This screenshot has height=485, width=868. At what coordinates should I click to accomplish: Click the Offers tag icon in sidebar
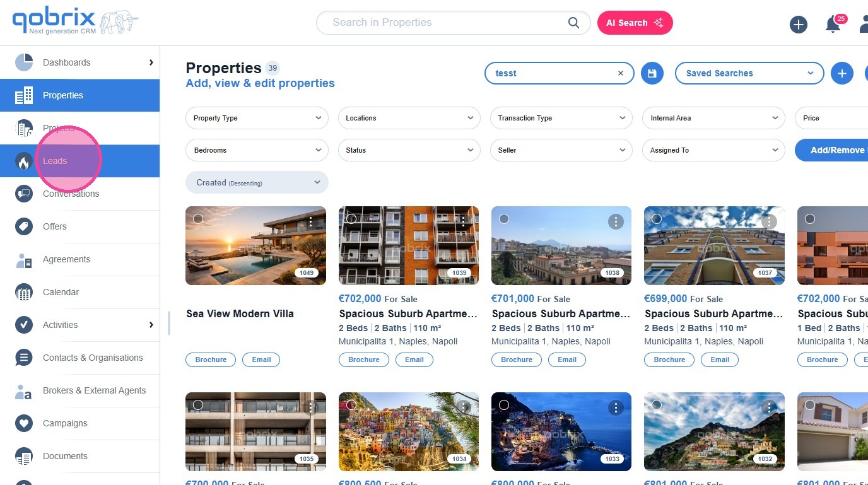pos(24,226)
